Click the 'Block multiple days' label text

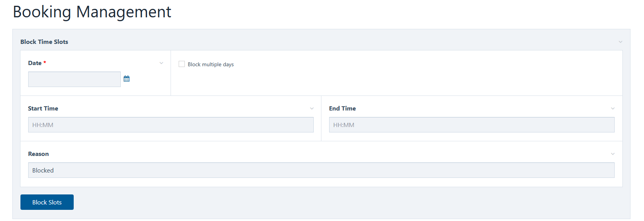(x=211, y=64)
